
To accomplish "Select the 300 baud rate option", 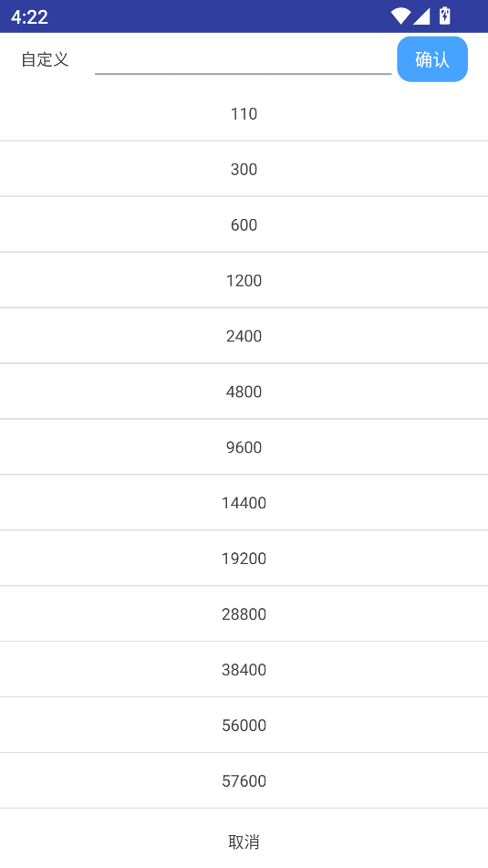I will click(x=244, y=169).
